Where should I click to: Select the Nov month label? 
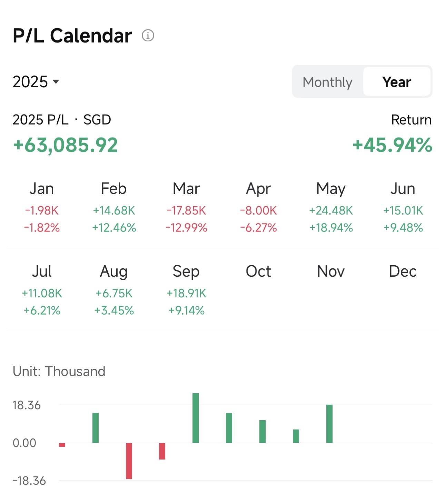[x=331, y=271]
